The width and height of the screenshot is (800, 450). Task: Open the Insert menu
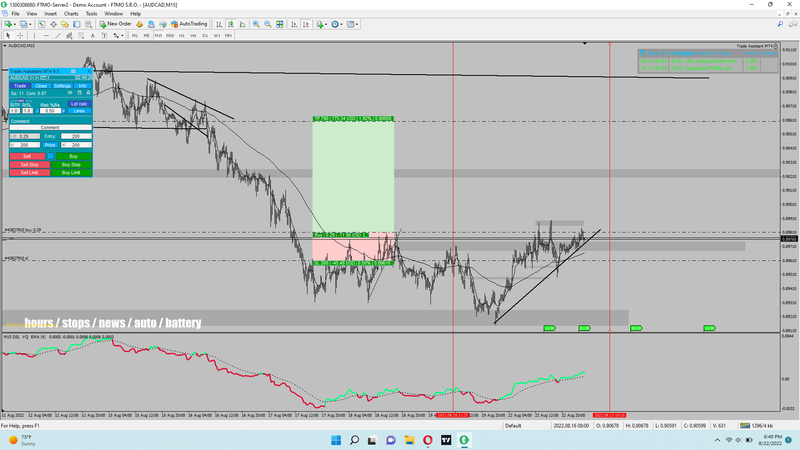point(51,14)
